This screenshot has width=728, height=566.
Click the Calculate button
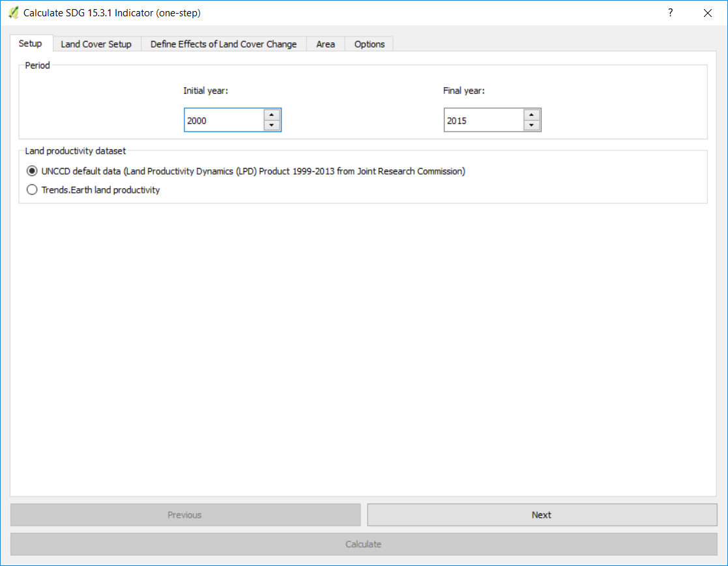click(x=363, y=544)
